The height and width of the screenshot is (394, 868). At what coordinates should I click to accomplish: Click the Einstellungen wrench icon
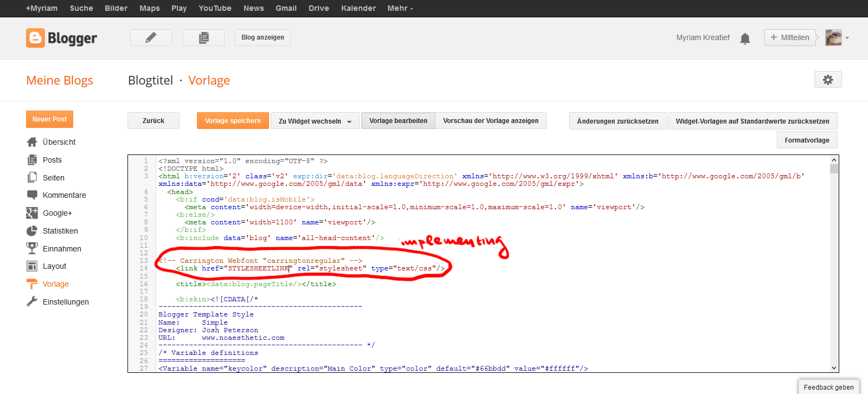(32, 302)
